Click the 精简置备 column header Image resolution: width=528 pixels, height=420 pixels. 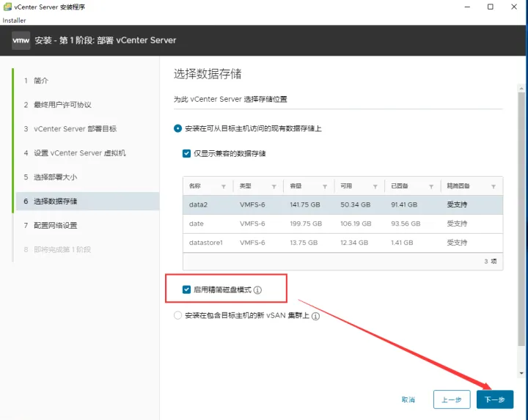tap(458, 185)
